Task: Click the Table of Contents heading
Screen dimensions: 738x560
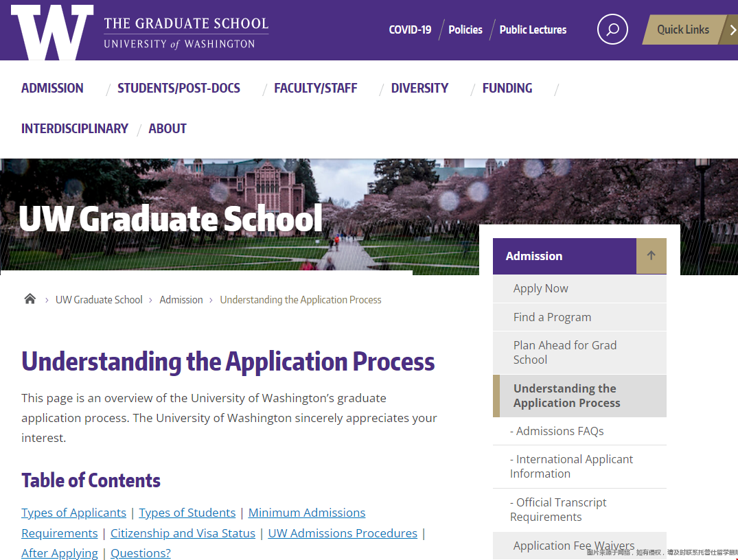Action: point(91,480)
